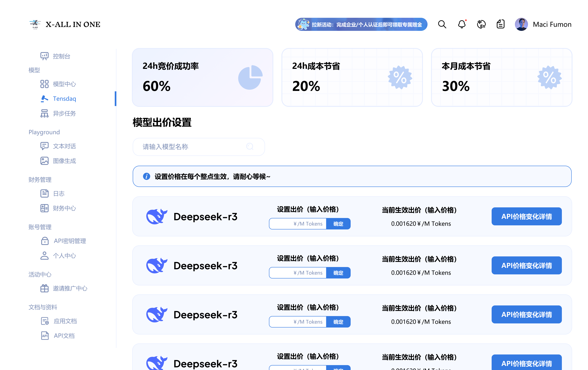Open 文本对话 text chat in Playground
This screenshot has width=588, height=370.
65,146
